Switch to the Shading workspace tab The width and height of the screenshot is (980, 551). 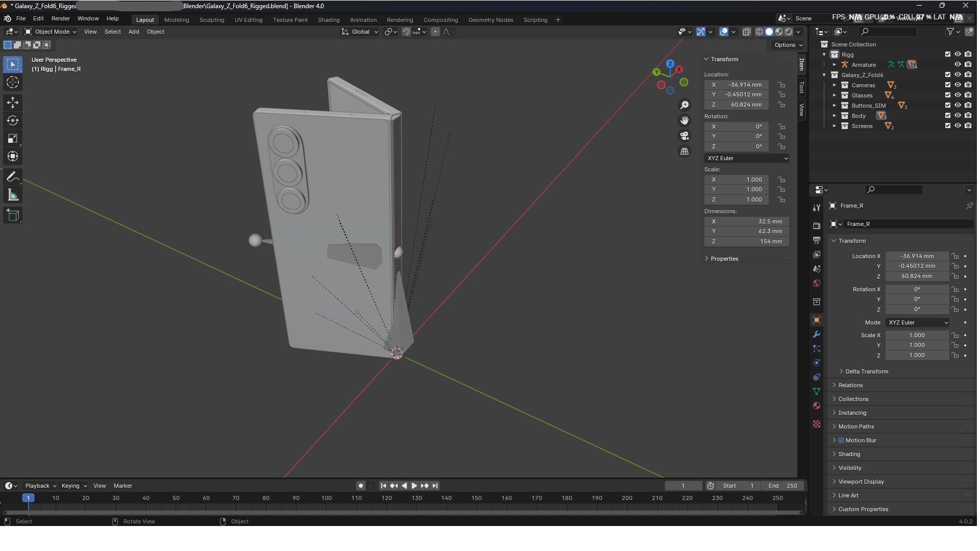tap(329, 20)
